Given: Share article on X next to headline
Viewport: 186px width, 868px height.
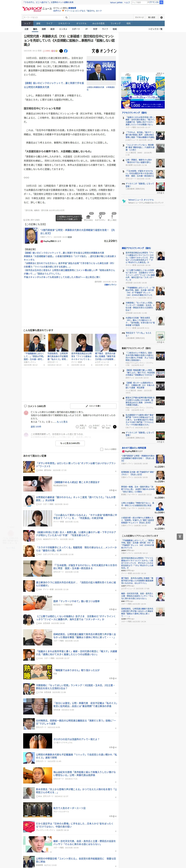Looking at the screenshot, I should 61,51.
